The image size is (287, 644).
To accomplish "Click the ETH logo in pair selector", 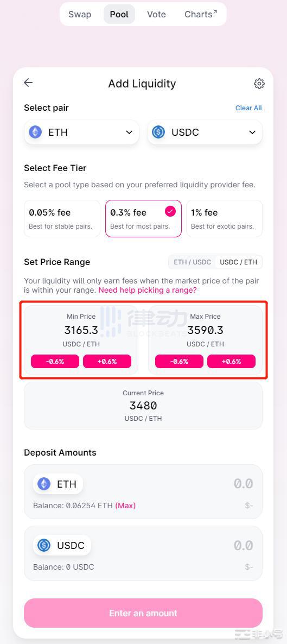I will pyautogui.click(x=35, y=132).
